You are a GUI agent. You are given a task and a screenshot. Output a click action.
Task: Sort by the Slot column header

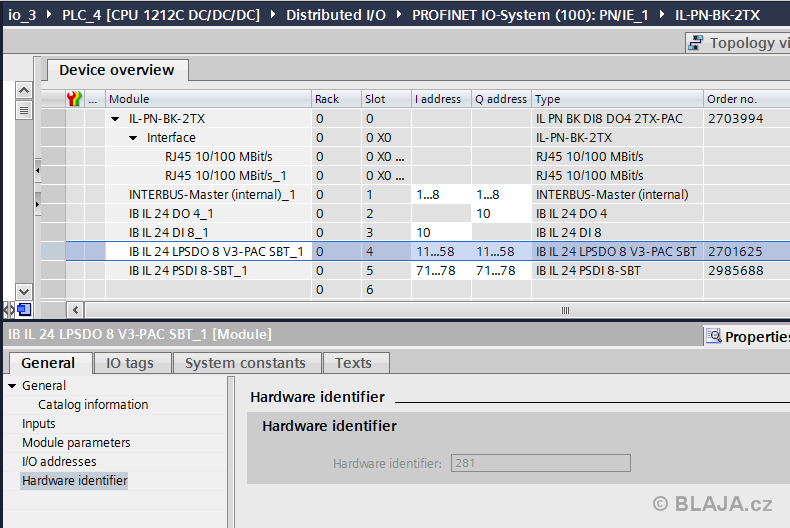point(386,99)
